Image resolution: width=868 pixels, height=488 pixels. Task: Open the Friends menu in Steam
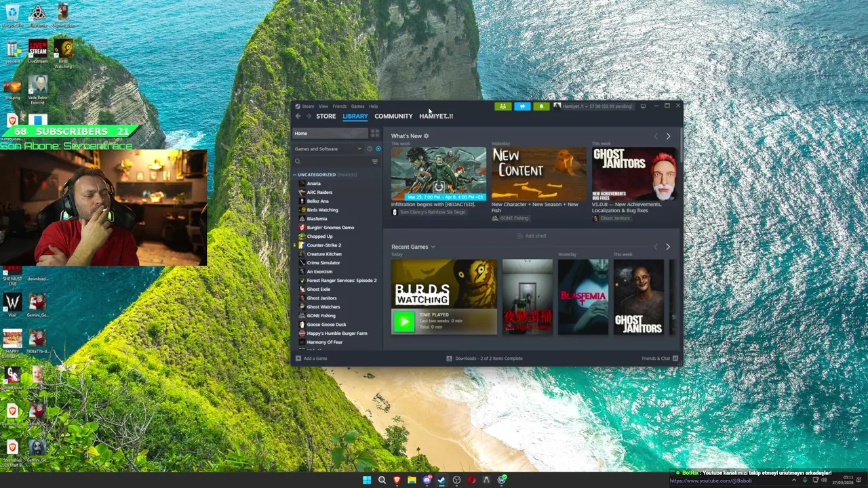coord(339,106)
